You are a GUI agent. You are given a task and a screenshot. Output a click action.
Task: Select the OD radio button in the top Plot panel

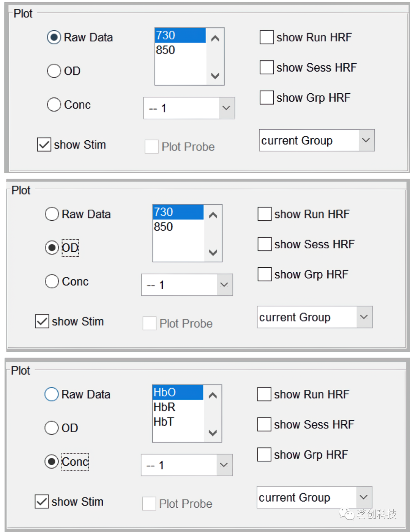point(54,71)
